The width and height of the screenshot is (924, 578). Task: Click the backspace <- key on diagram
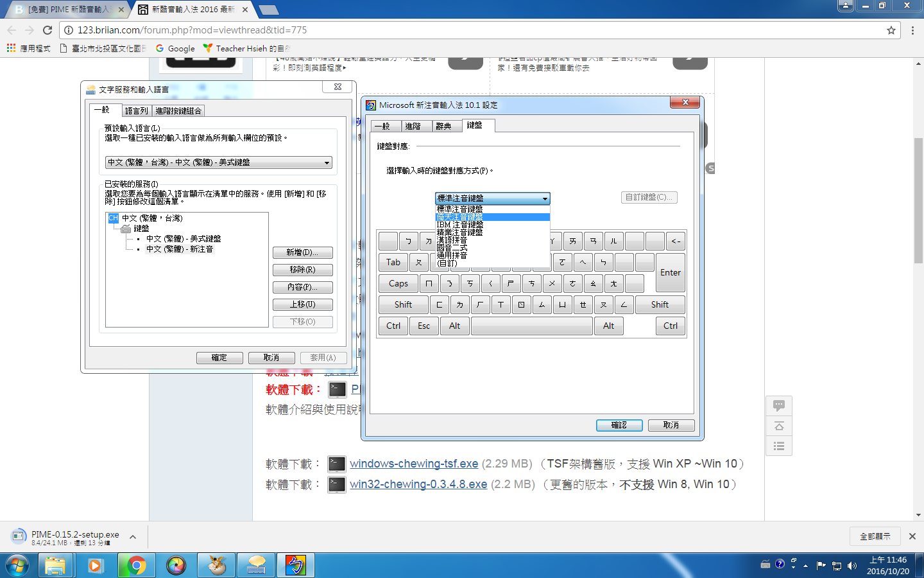(x=676, y=241)
